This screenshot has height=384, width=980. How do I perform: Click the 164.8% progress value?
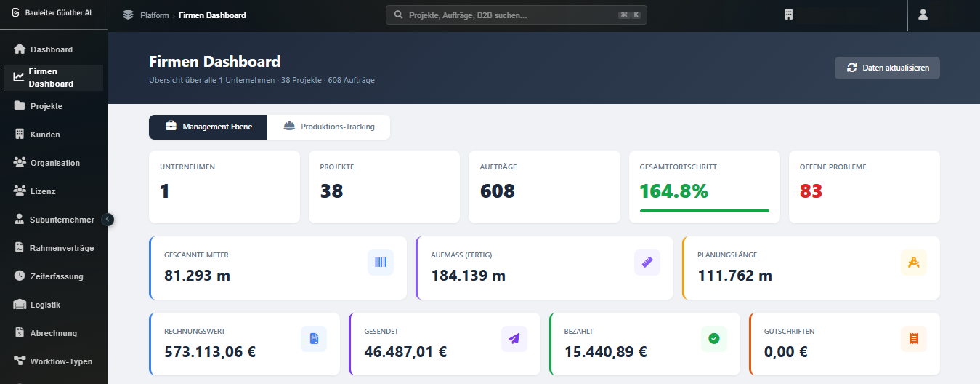click(x=674, y=191)
